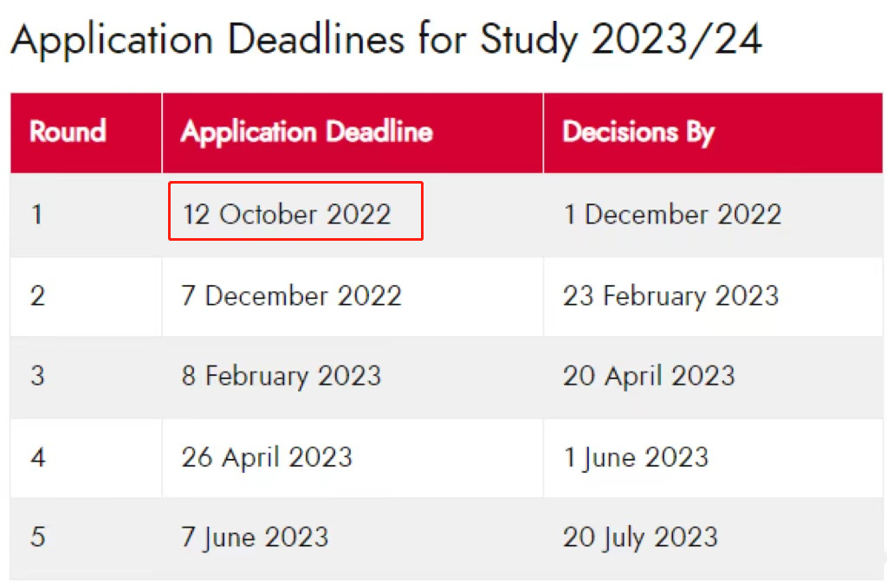Select the Round 3 number cell

coord(37,376)
